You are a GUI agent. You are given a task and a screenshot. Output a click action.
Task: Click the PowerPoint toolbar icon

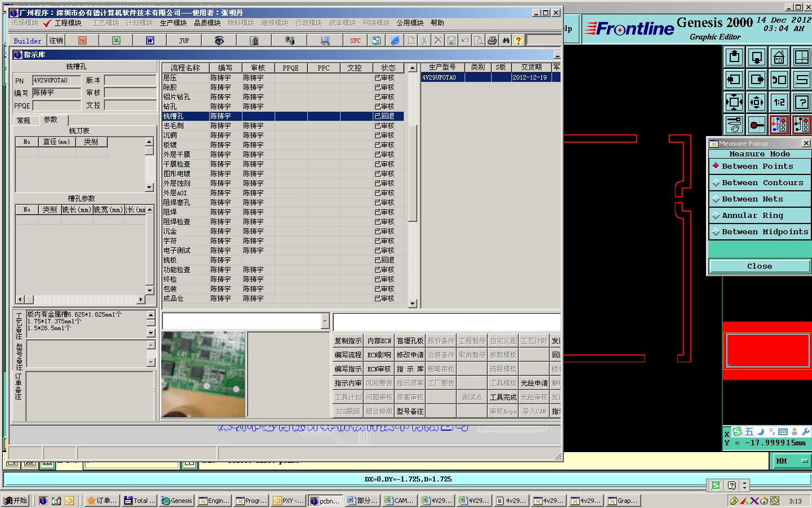coord(82,41)
